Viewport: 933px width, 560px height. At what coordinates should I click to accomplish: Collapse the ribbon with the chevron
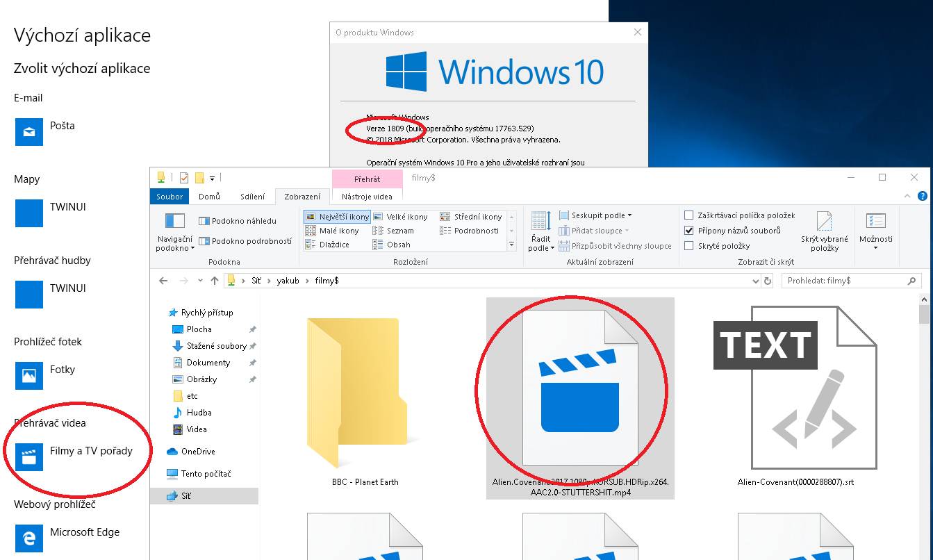point(908,197)
